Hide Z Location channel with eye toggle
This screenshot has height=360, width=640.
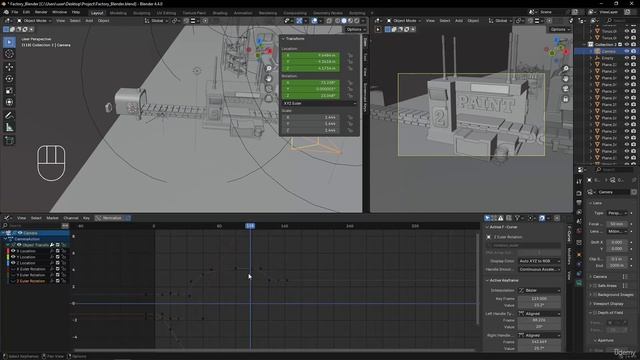[13, 263]
